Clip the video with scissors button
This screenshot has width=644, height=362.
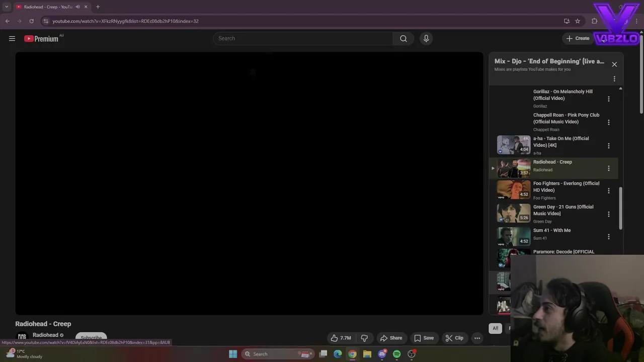click(454, 338)
